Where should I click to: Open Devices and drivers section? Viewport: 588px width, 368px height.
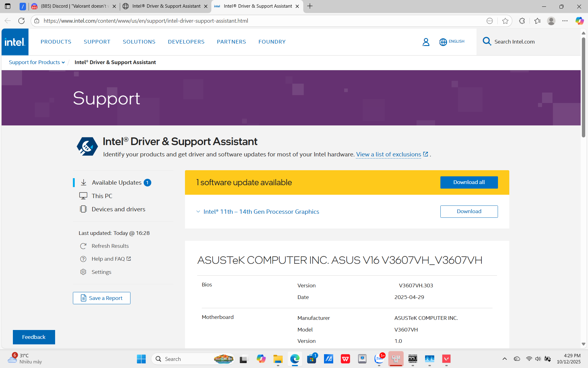(x=118, y=209)
